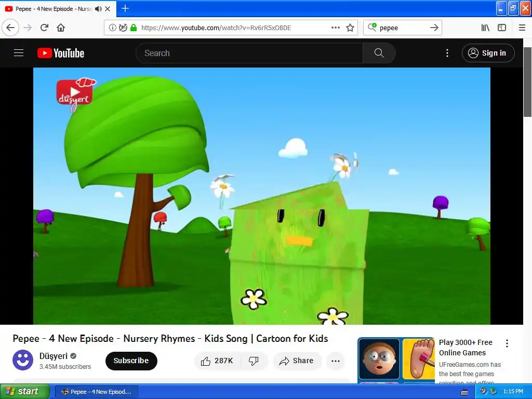Open the ad options three-dot menu

[507, 343]
